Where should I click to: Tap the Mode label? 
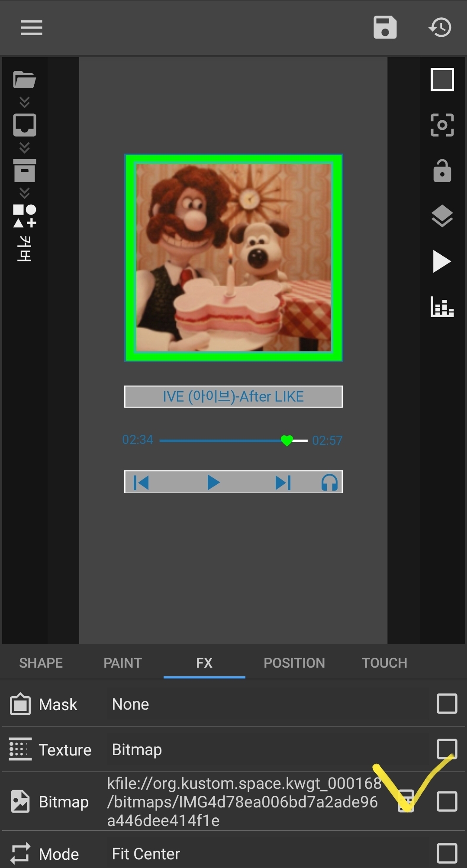click(x=59, y=854)
